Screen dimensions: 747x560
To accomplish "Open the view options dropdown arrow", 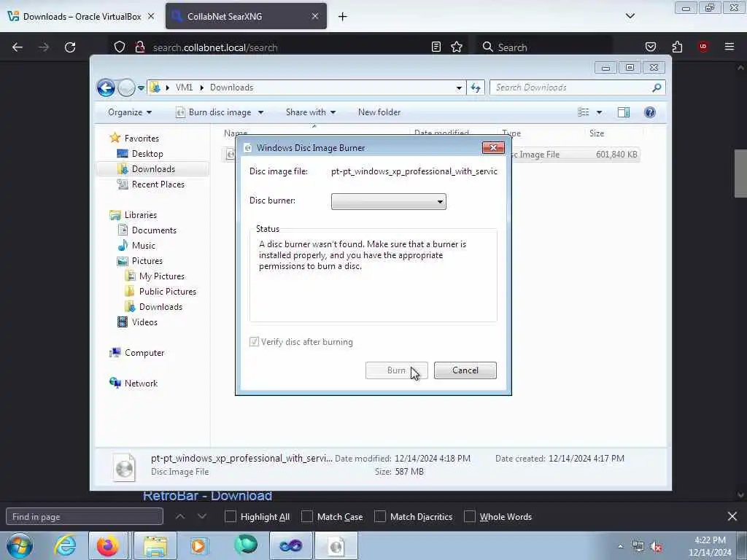I will (x=600, y=112).
